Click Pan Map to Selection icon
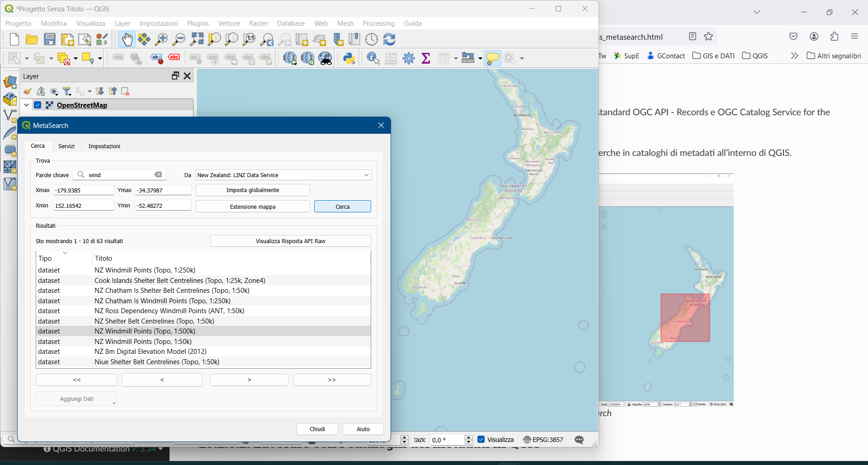Screen dimensions: 868x465 [144, 40]
